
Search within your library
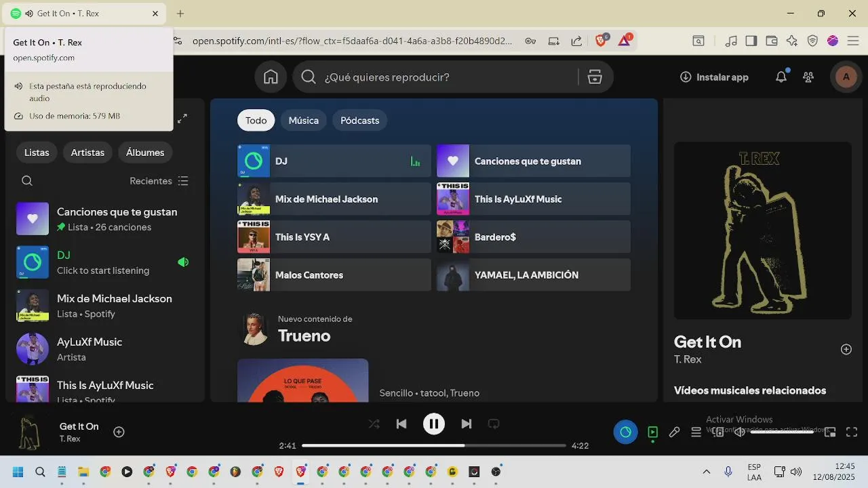pos(27,181)
